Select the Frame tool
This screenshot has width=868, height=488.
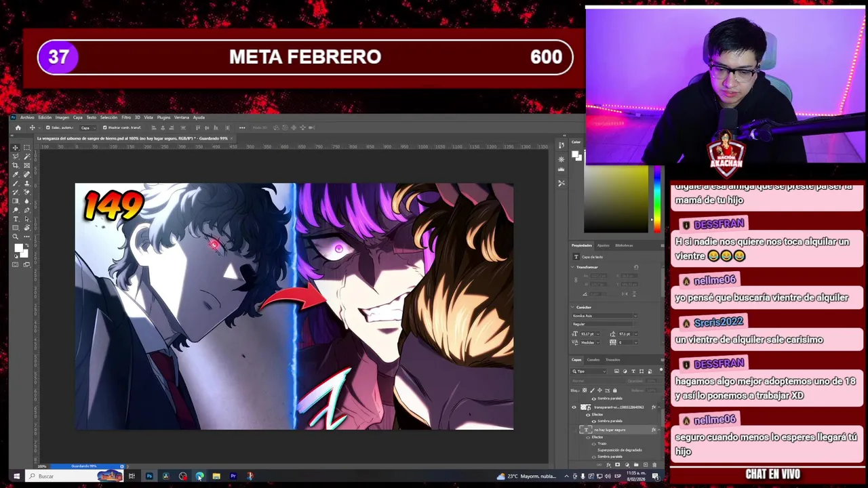coord(26,165)
